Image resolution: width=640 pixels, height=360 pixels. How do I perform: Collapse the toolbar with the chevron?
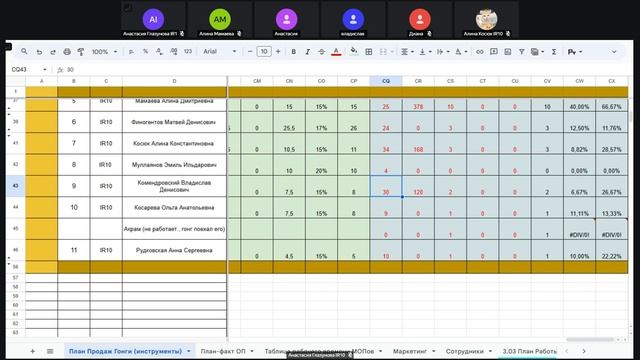pos(613,52)
